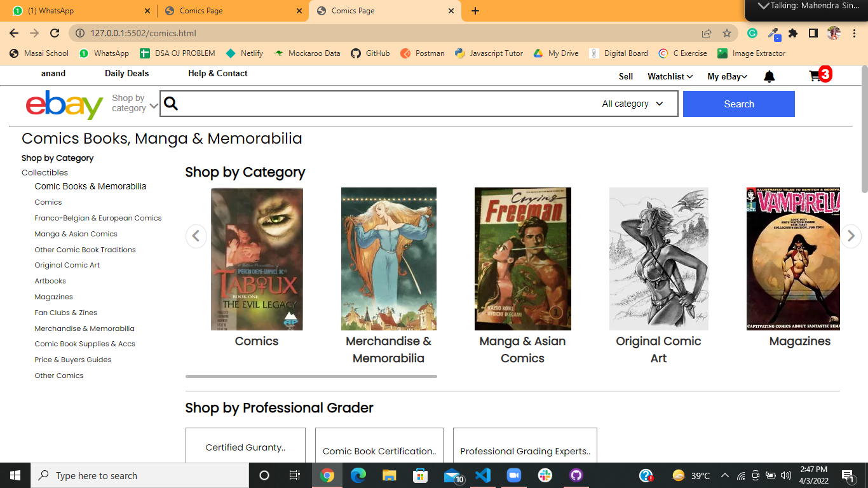Reload the comics page

click(x=55, y=33)
